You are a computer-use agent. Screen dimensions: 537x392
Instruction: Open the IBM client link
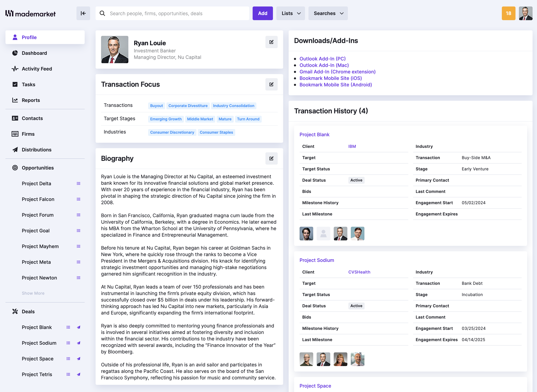tap(352, 146)
